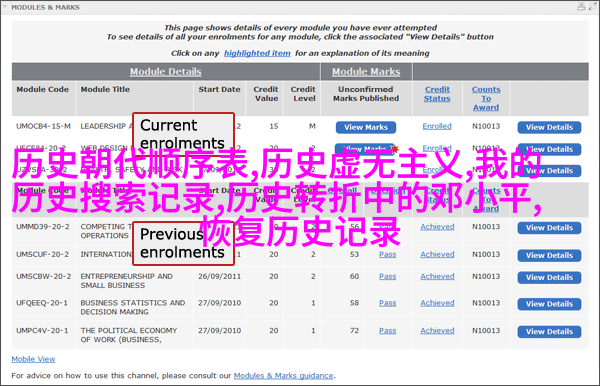This screenshot has width=600, height=386.
Task: Click View Marks for UMOCB4-15-M
Action: [366, 127]
